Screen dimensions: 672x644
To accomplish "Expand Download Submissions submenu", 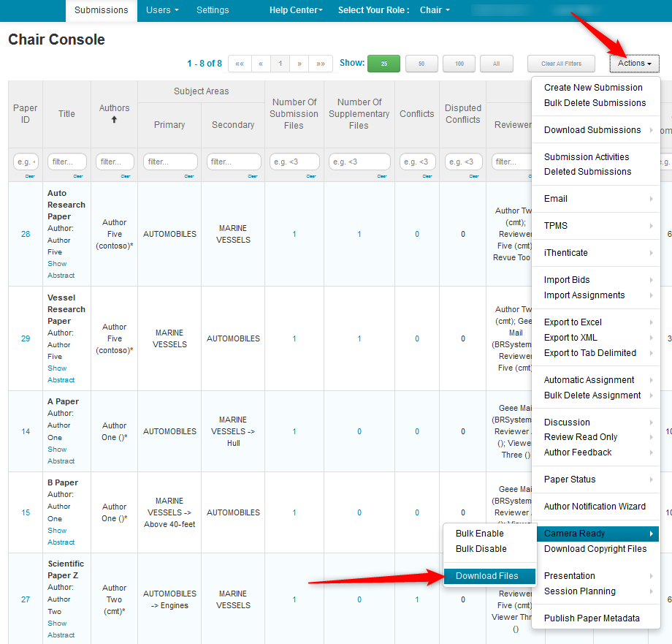I will pyautogui.click(x=596, y=130).
